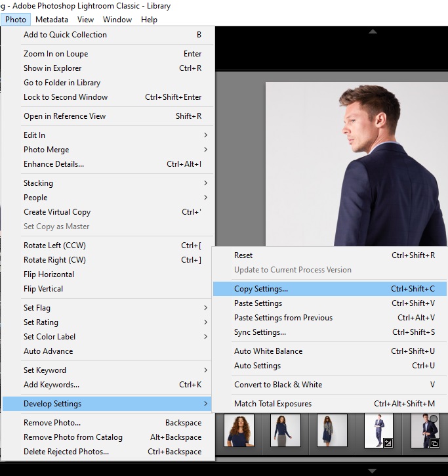Expand the Edit In submenu
The image size is (448, 476).
pos(108,135)
